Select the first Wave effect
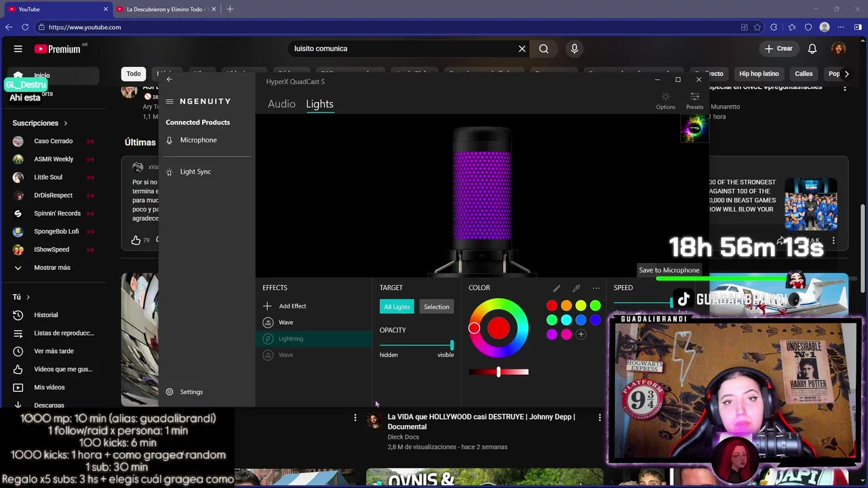868x488 pixels. pyautogui.click(x=313, y=323)
